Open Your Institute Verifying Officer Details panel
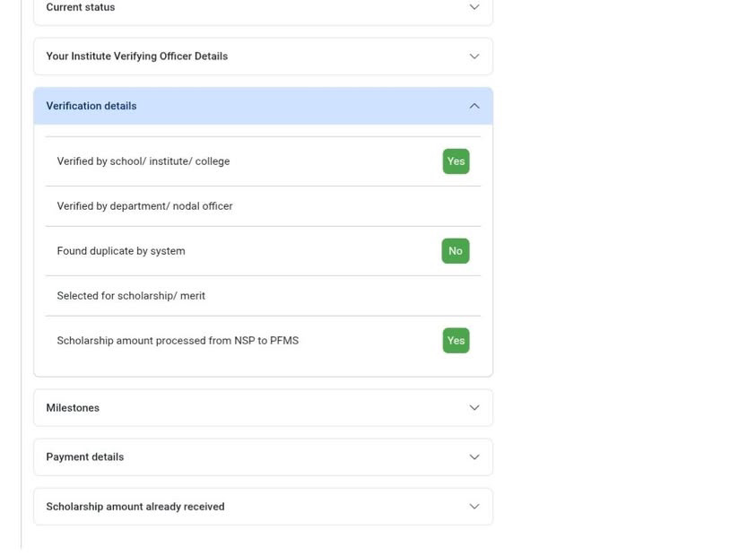This screenshot has height=556, width=756. pos(137,56)
